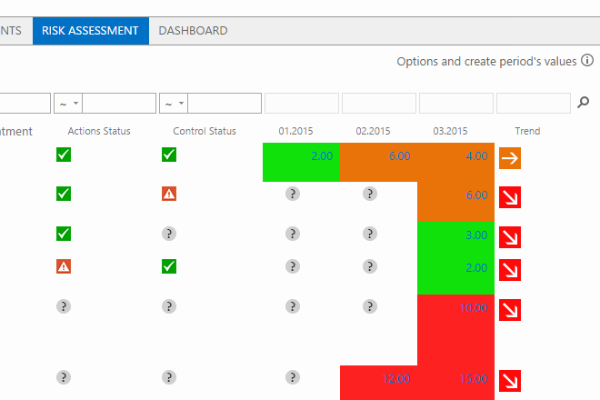Click 01.2015 question mark in 3.00 row
Screen dimensions: 600x400
point(293,233)
